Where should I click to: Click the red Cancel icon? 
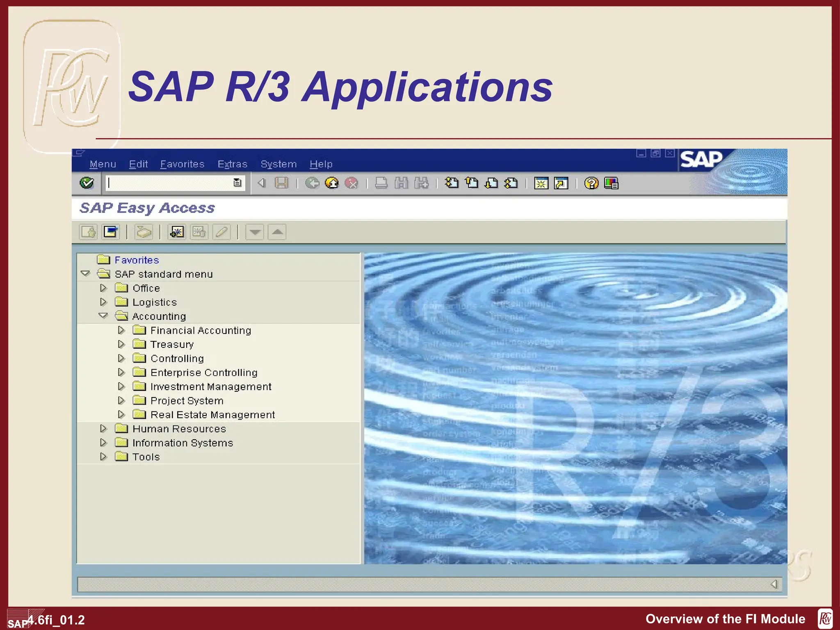(352, 183)
